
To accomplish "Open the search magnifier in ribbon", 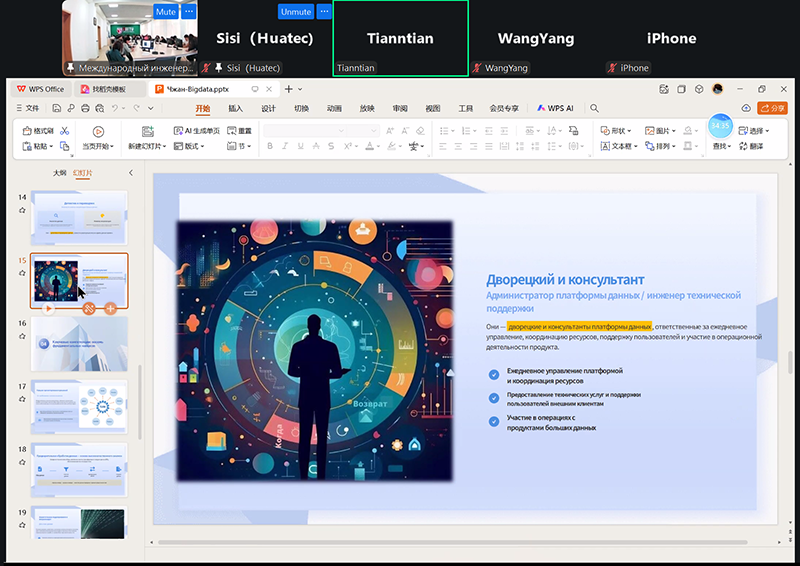I will pos(594,108).
